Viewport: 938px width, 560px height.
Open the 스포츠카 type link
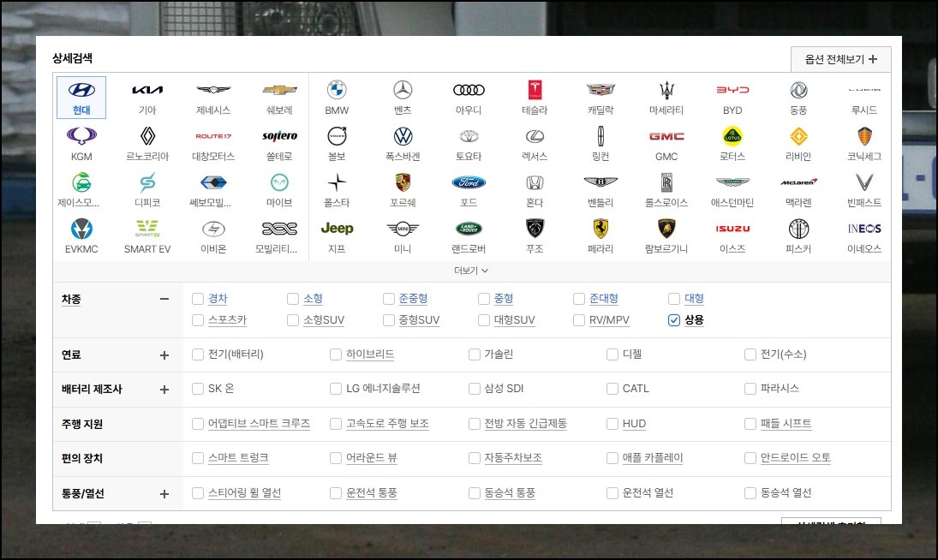tap(227, 319)
